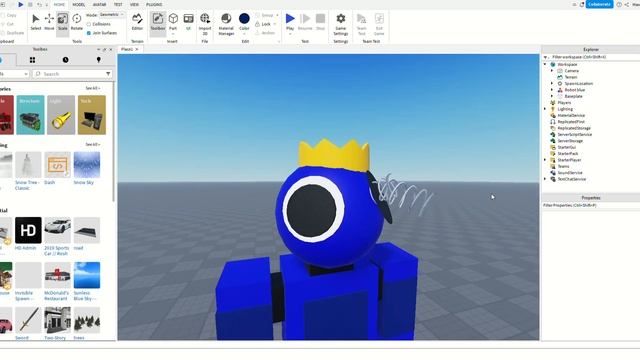This screenshot has width=640, height=360.
Task: Open Import 3D tool
Action: (x=205, y=24)
